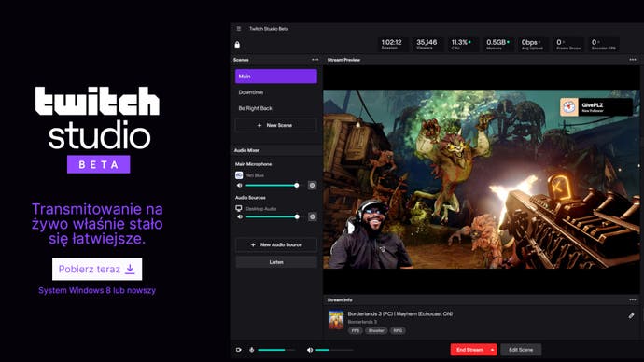The image size is (644, 362).
Task: Click the camera icon in bottom bar
Action: click(239, 350)
